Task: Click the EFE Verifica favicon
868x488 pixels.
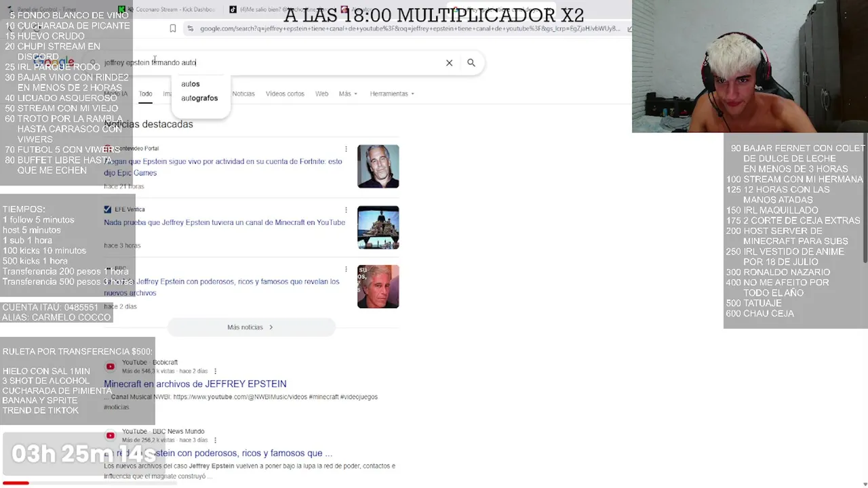Action: click(107, 209)
